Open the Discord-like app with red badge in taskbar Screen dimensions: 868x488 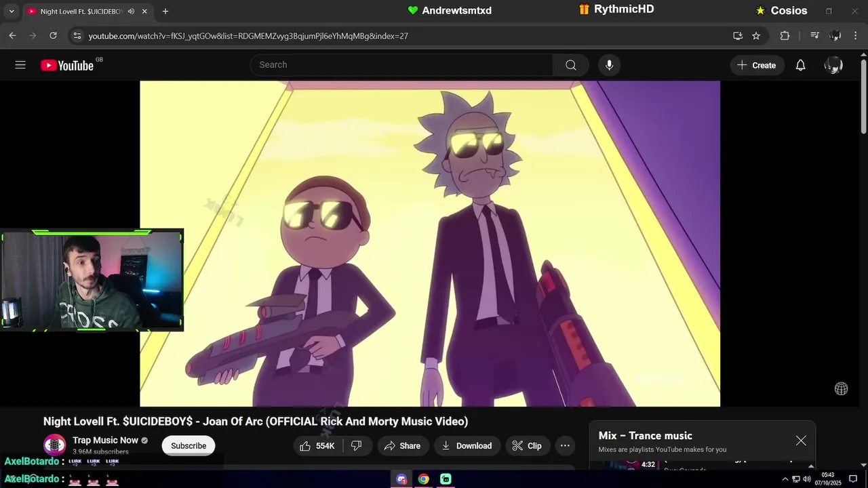401,479
